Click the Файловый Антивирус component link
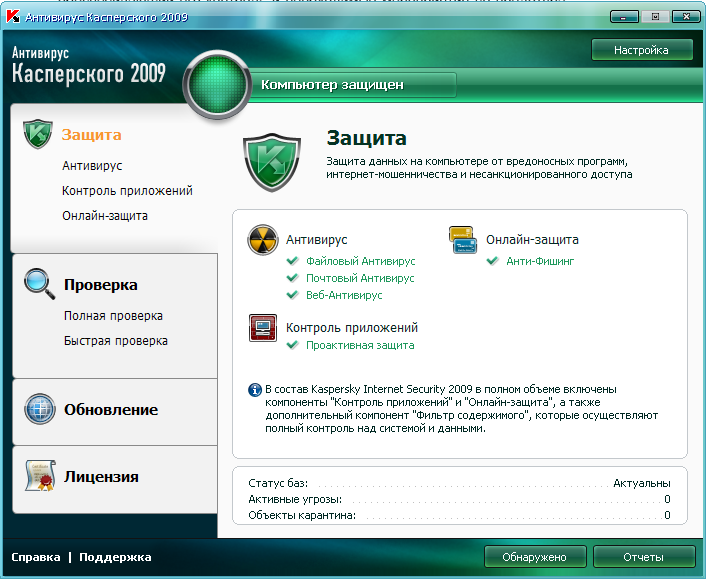The height and width of the screenshot is (579, 706). click(x=361, y=261)
